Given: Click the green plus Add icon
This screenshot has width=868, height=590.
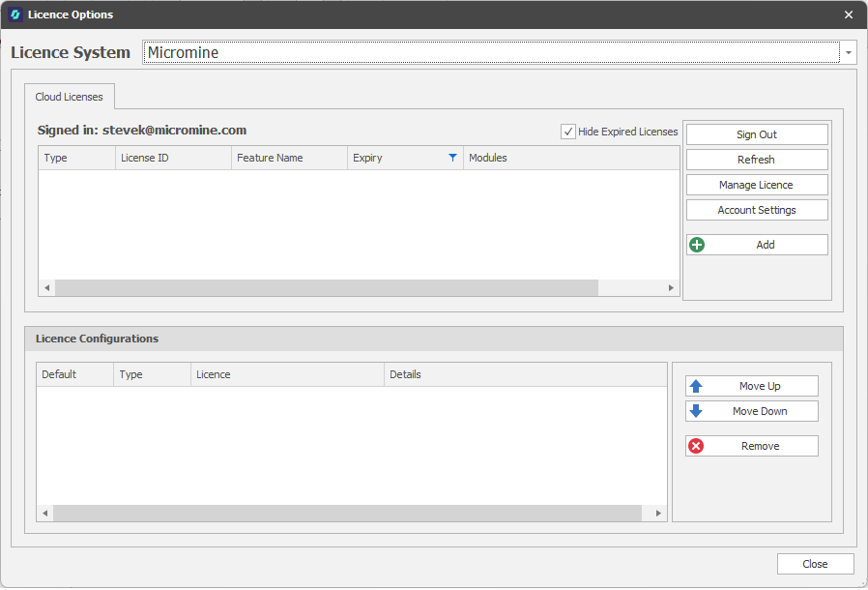Looking at the screenshot, I should click(696, 245).
